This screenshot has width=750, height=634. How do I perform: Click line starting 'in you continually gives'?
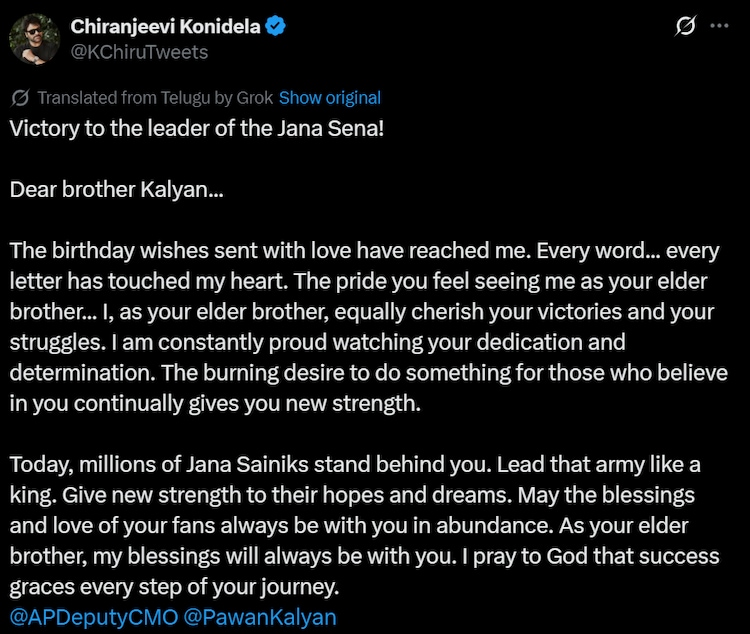pyautogui.click(x=215, y=403)
